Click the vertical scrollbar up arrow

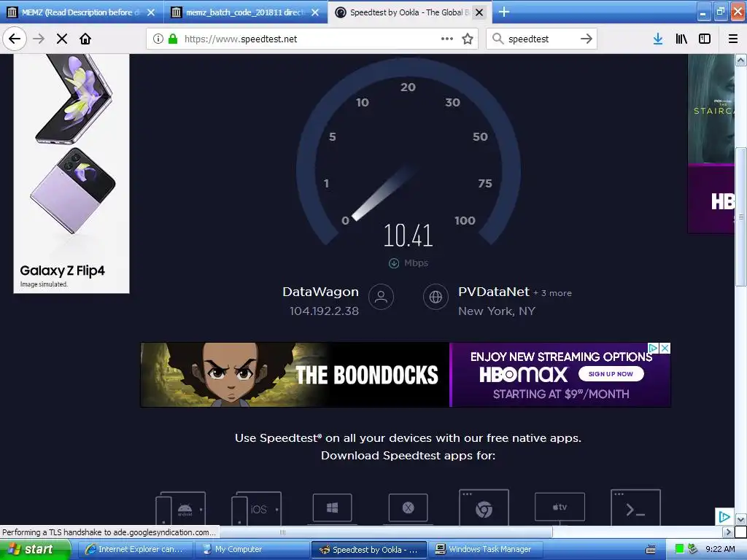(x=741, y=60)
